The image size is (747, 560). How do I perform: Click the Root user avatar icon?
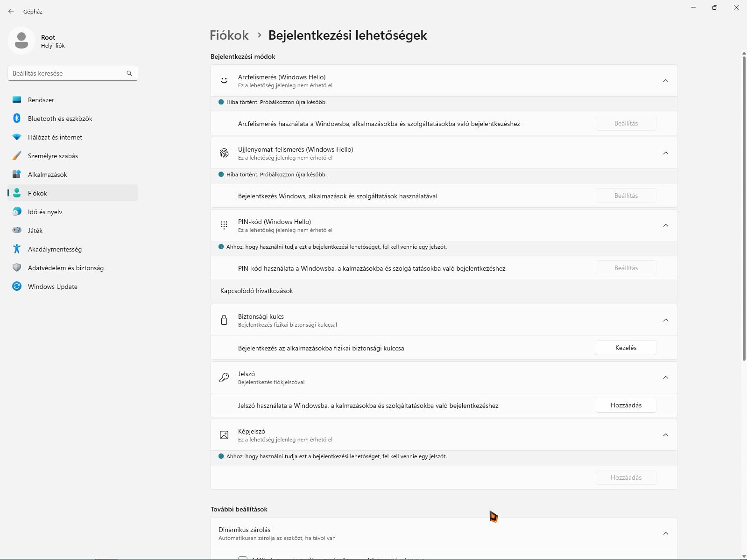(21, 41)
